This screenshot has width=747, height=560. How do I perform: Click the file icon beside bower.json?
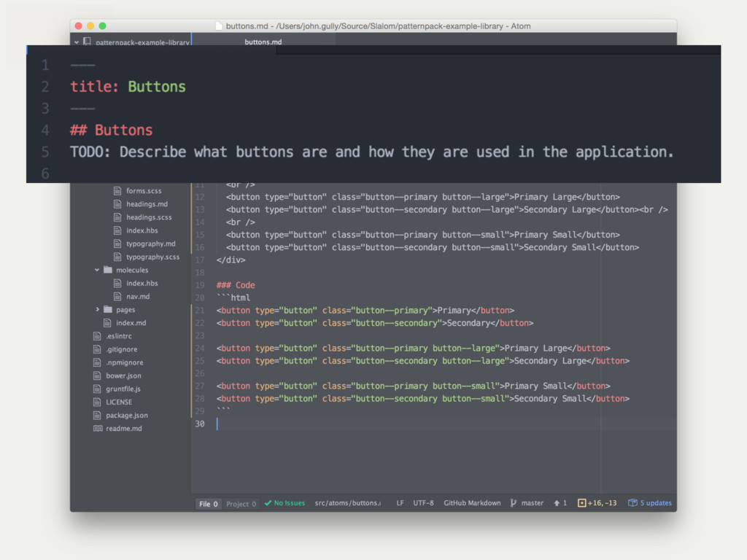(97, 376)
